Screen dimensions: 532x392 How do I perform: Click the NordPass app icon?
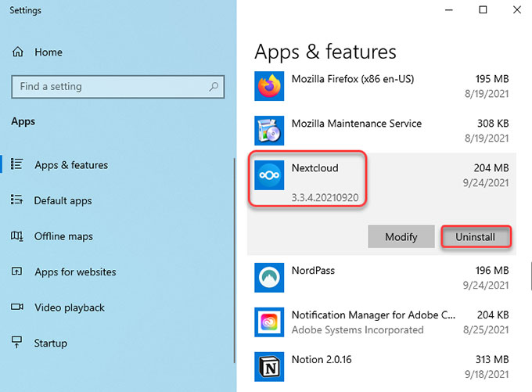269,278
